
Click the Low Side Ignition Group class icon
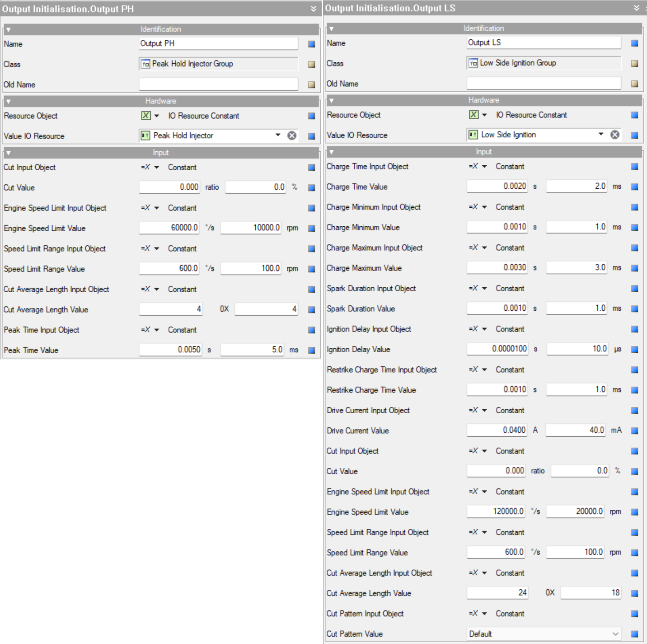tap(472, 63)
